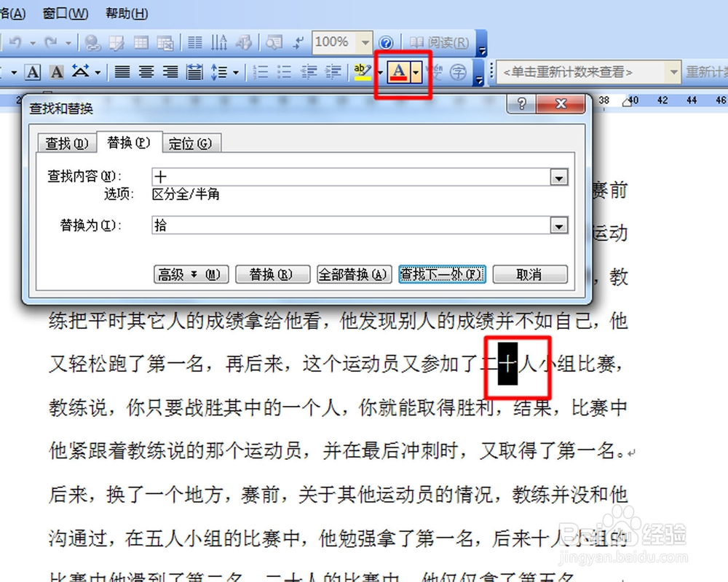Click the 替换(R) button
Screen dimensions: 728x582
point(272,274)
